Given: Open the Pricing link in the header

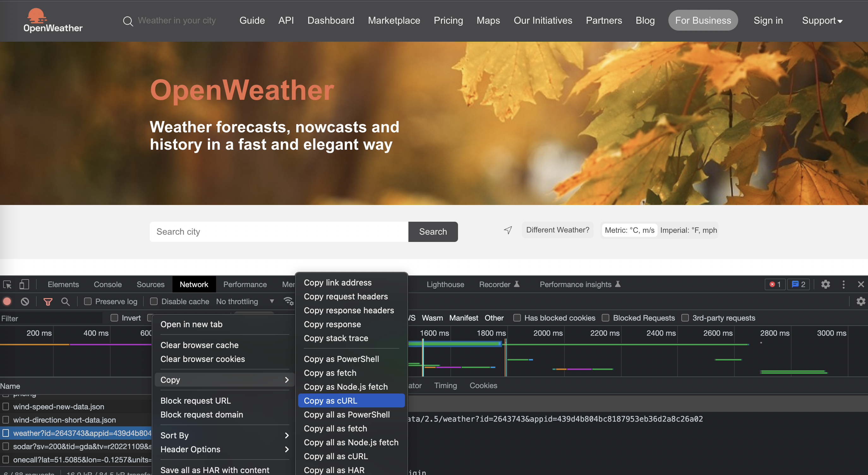Looking at the screenshot, I should pos(448,21).
